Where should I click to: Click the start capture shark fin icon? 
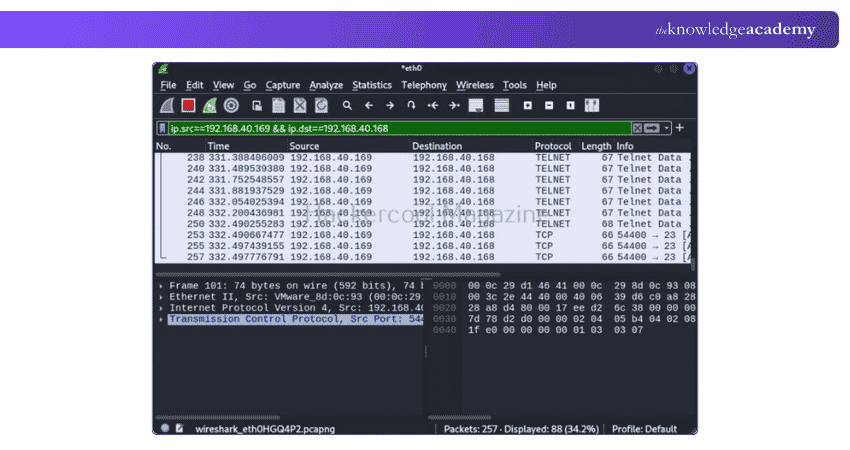point(167,106)
